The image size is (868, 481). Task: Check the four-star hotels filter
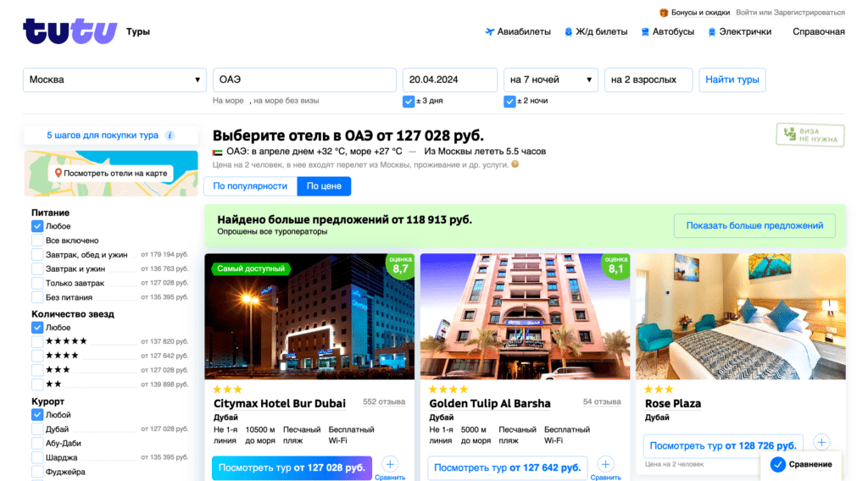pos(37,356)
